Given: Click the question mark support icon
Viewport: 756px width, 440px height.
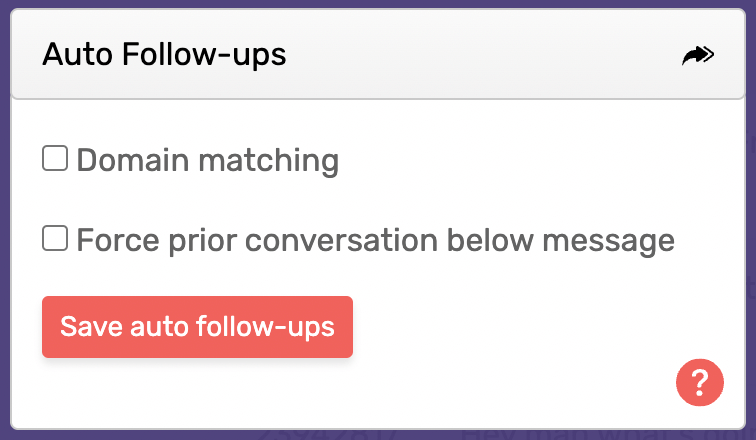Looking at the screenshot, I should pos(700,382).
